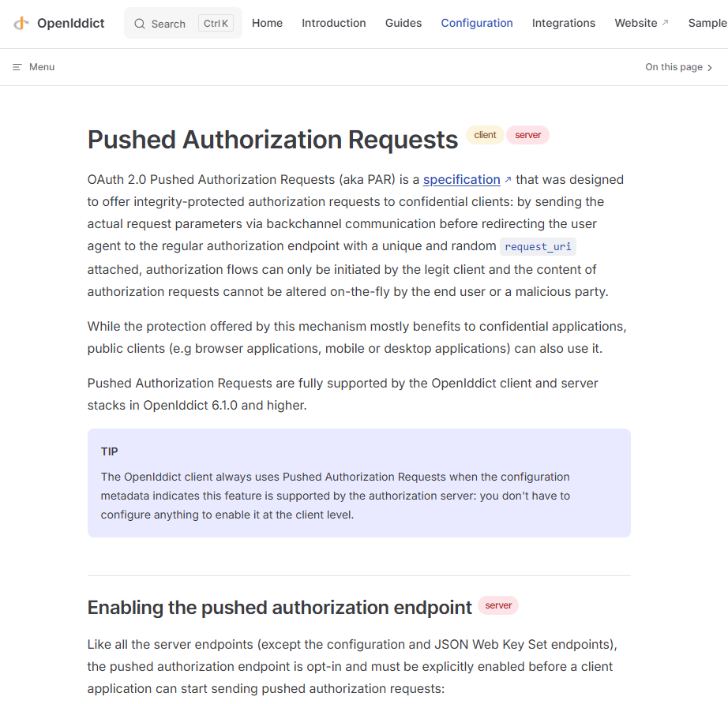Click the client badge beside the title
This screenshot has height=704, width=728.
[485, 135]
